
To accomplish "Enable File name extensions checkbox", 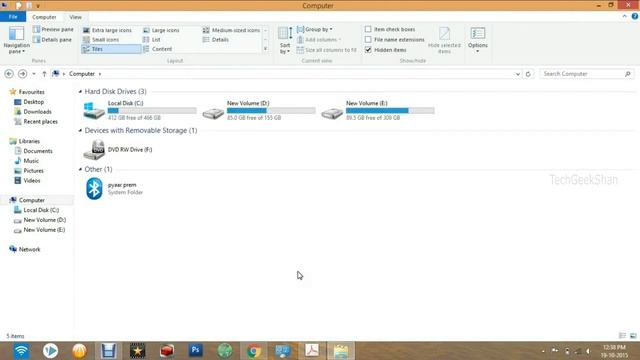I will pyautogui.click(x=368, y=40).
